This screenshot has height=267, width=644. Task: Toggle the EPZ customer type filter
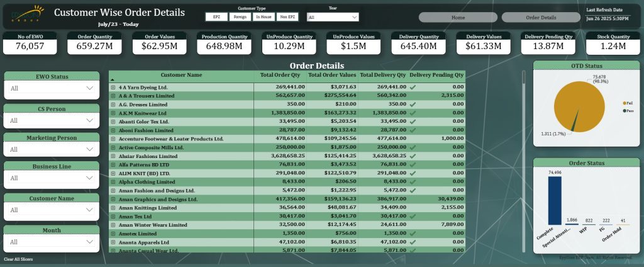click(x=216, y=18)
